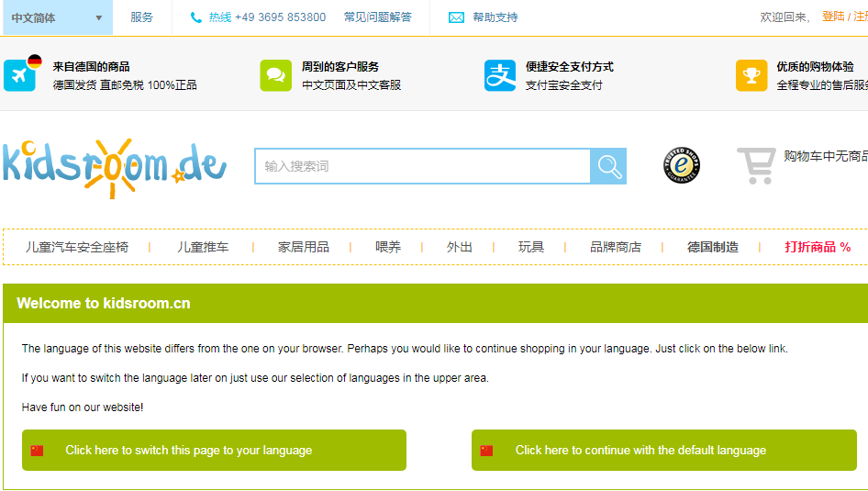Open the 服务 menu link
Image resolution: width=868 pixels, height=491 pixels.
[141, 17]
